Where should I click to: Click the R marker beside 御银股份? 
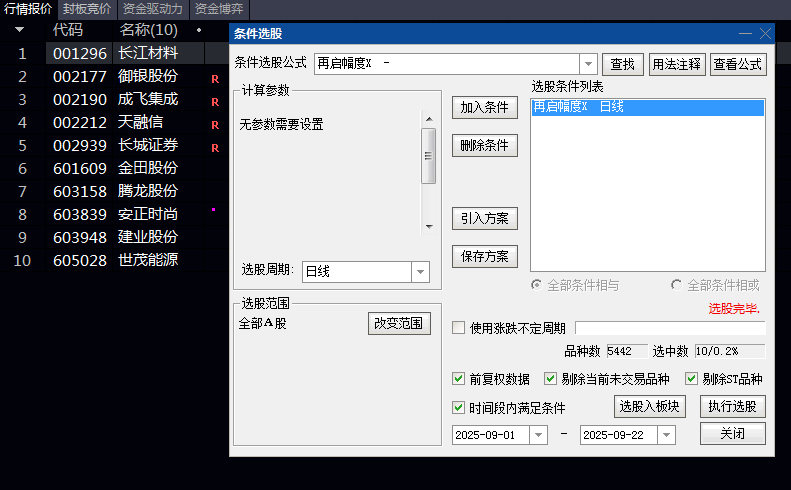click(x=215, y=79)
